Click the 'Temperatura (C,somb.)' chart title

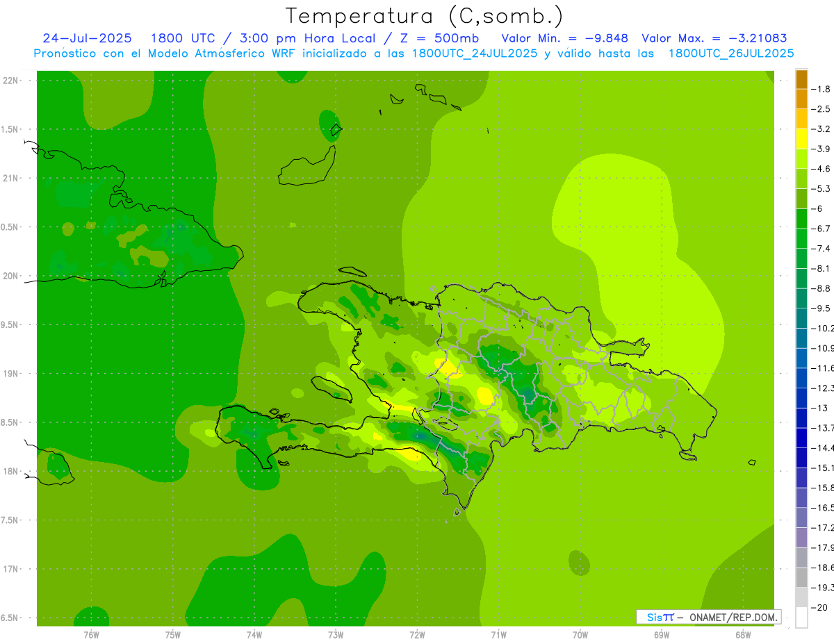tap(424, 16)
